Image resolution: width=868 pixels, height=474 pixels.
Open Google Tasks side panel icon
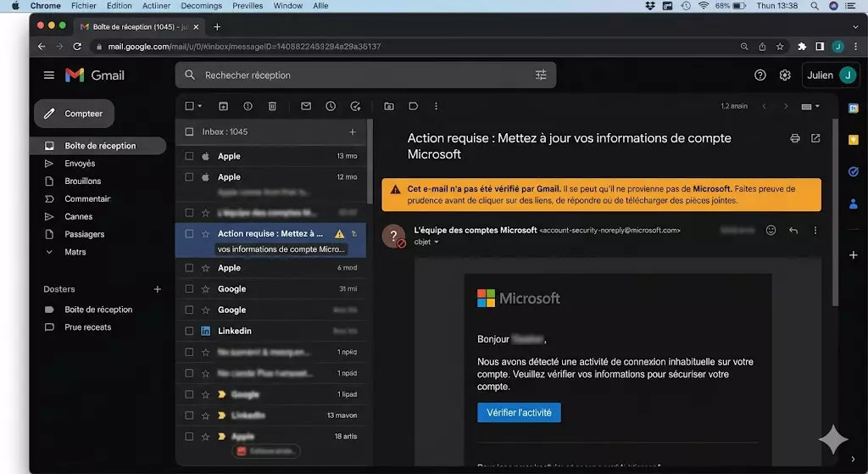pyautogui.click(x=854, y=172)
